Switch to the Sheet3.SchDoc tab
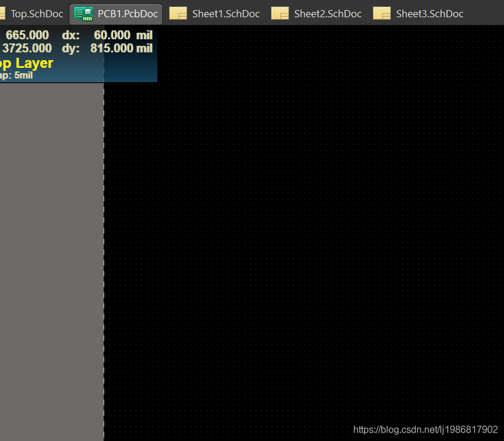This screenshot has width=504, height=441. point(418,14)
